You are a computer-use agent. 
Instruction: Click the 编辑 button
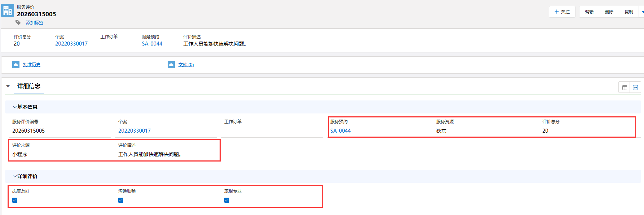589,12
